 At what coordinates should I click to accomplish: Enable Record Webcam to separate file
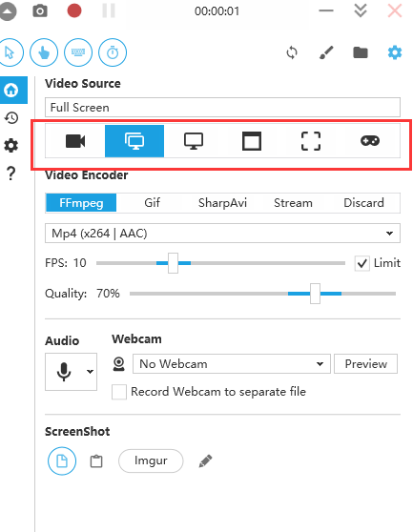click(x=119, y=392)
